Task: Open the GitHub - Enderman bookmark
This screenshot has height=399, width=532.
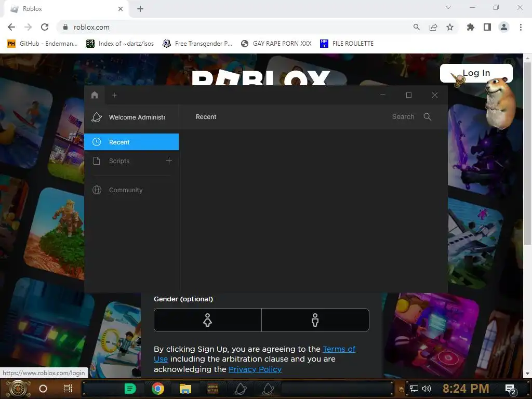Action: click(x=43, y=44)
